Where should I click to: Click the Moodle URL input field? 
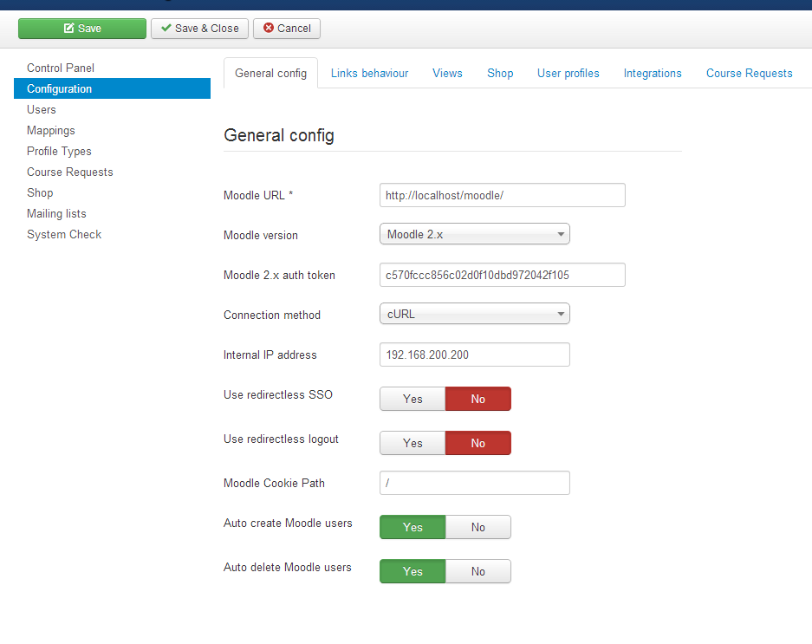tap(502, 195)
